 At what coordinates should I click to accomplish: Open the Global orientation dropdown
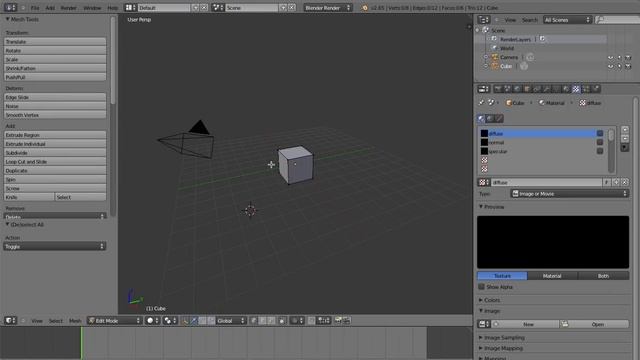point(231,320)
